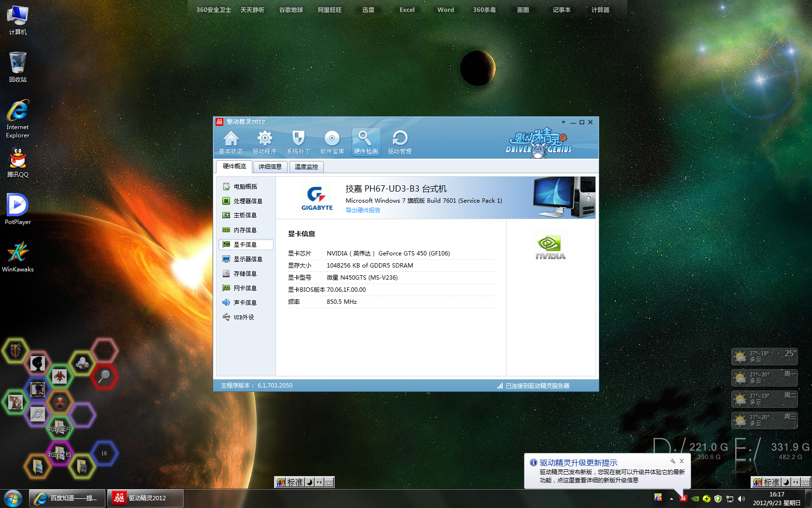Select 硬件检测 magnifier section
Image resolution: width=812 pixels, height=508 pixels.
click(366, 142)
